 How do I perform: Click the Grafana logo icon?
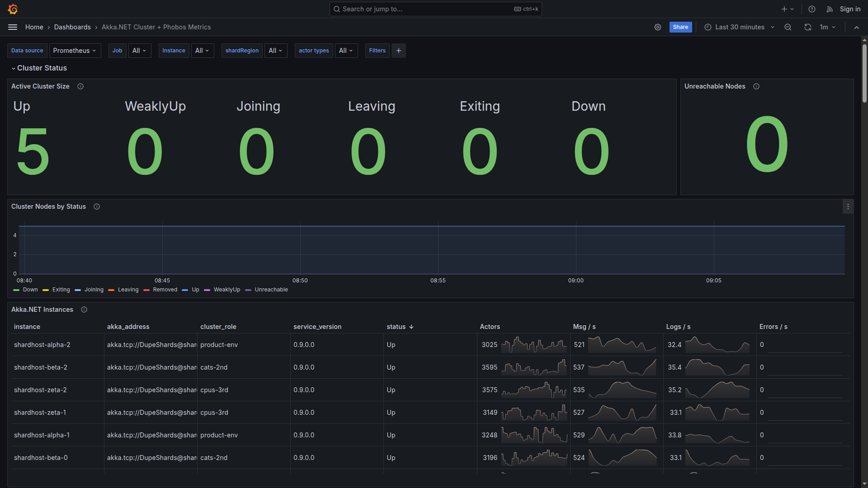(x=13, y=9)
